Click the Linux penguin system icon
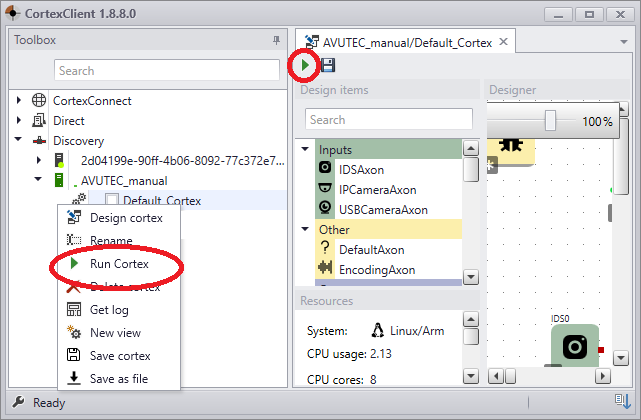 (378, 330)
